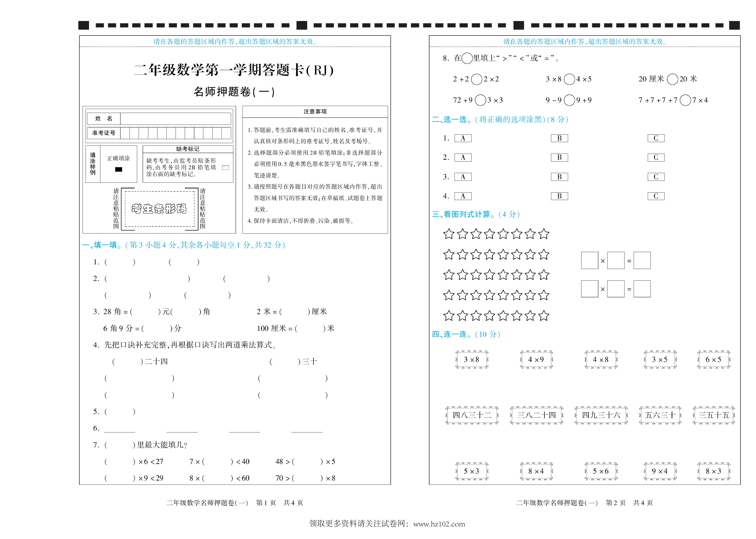Select the circle between 9−9 and 9+9
This screenshot has height=539, width=756.
tap(569, 100)
